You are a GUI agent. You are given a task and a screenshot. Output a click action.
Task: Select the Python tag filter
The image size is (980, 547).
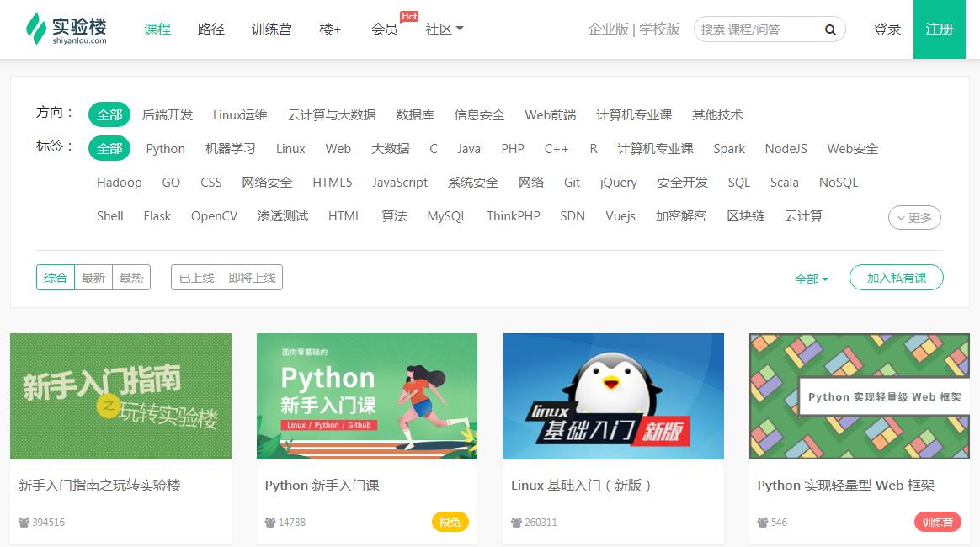click(165, 148)
